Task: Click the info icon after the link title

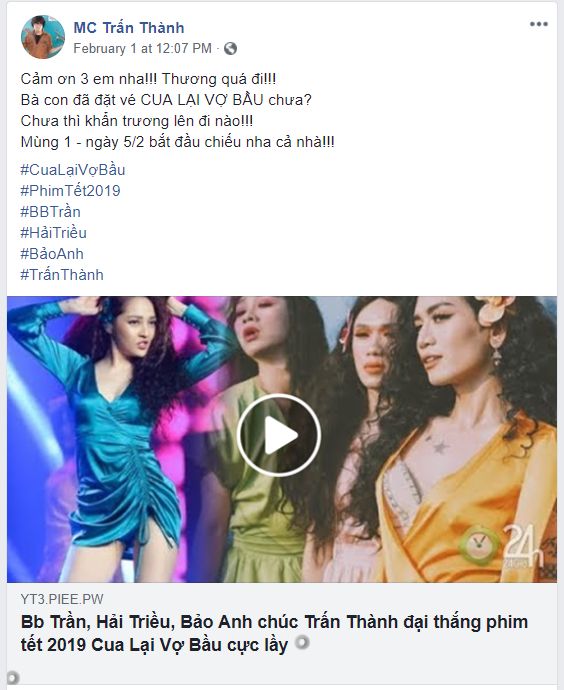Action: [302, 642]
